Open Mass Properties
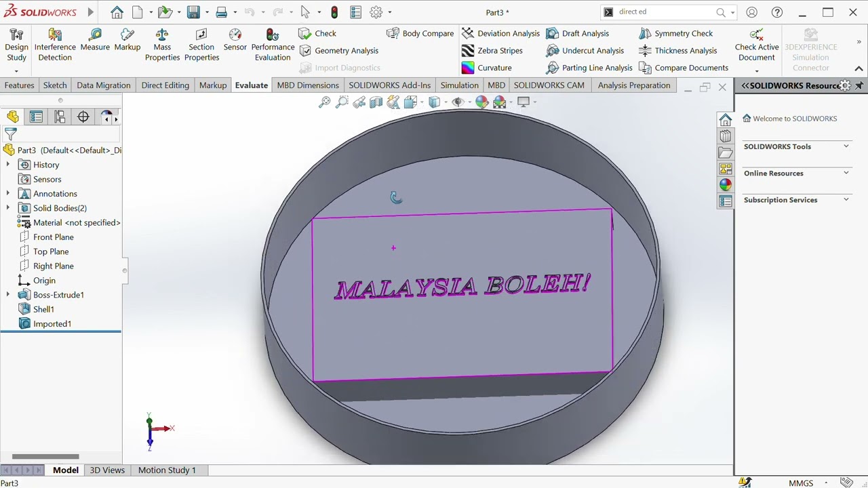 (162, 45)
